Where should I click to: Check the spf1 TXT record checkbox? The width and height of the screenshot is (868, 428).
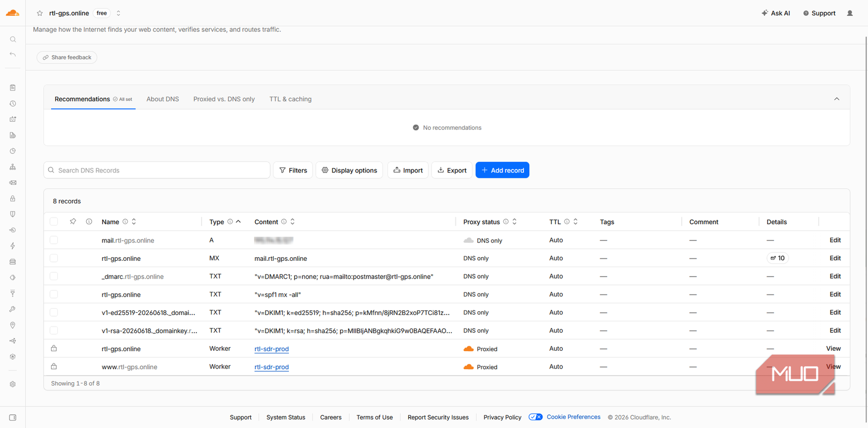[54, 294]
